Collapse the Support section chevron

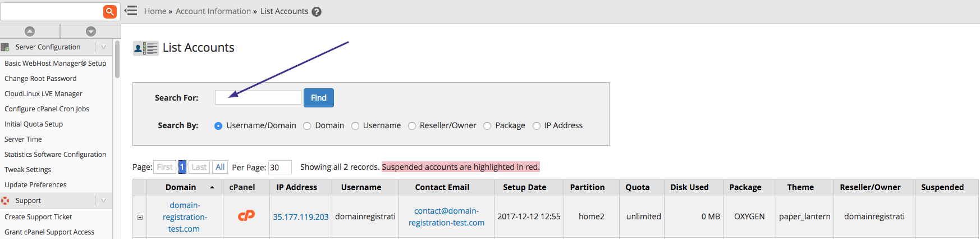[x=103, y=201]
